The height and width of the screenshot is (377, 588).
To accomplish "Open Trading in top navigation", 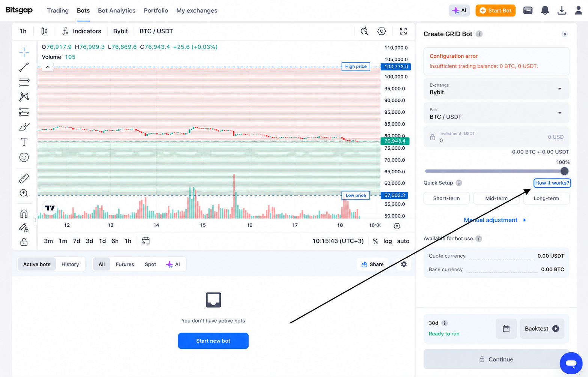I will pyautogui.click(x=58, y=11).
